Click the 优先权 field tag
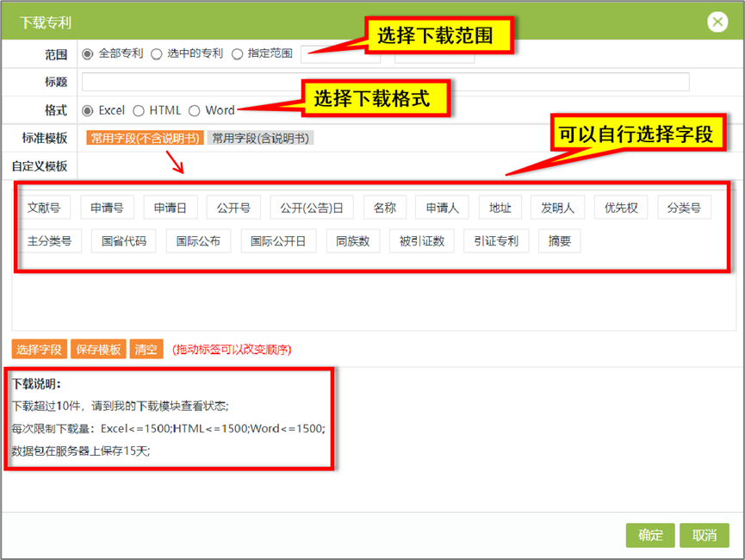Screen dimensions: 745x560 [x=620, y=208]
